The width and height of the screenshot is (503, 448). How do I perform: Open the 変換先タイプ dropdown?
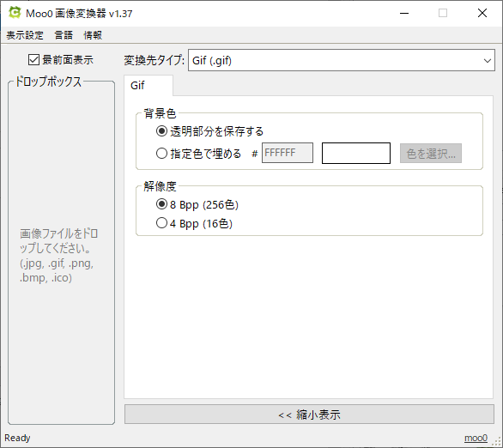pyautogui.click(x=342, y=60)
